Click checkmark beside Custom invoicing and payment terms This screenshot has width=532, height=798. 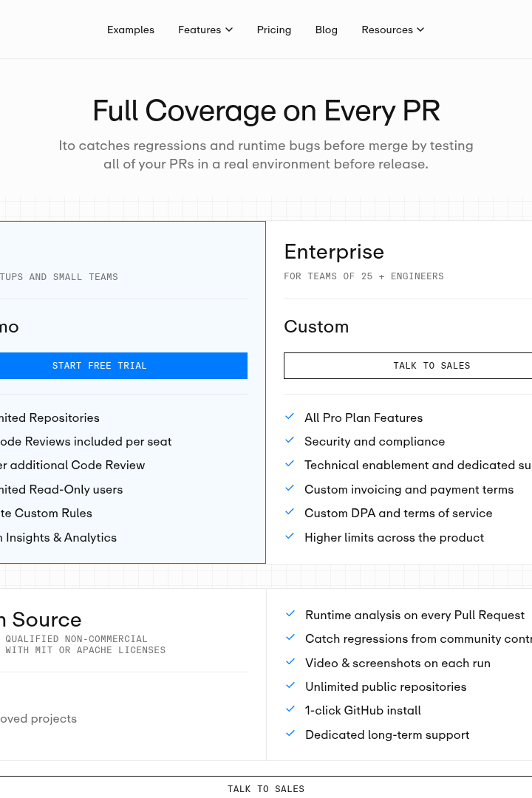pyautogui.click(x=290, y=488)
